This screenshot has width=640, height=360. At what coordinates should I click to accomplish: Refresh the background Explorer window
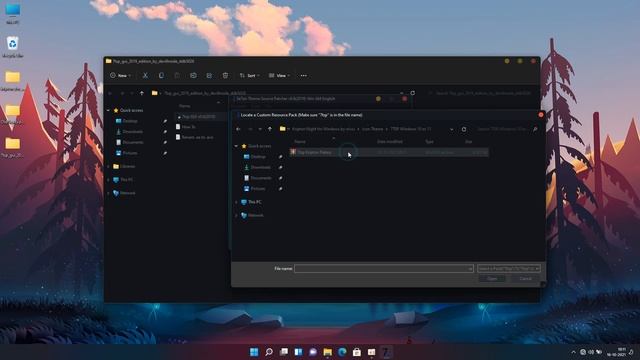point(413,93)
